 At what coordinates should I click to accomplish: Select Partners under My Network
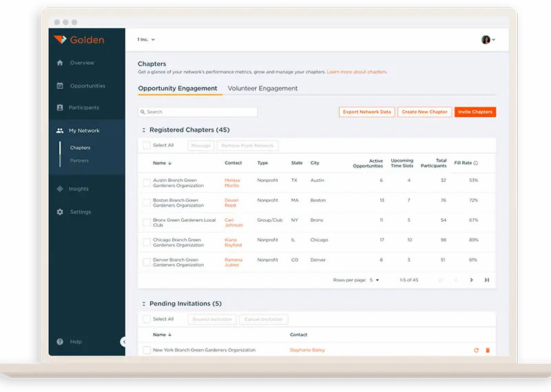(79, 161)
